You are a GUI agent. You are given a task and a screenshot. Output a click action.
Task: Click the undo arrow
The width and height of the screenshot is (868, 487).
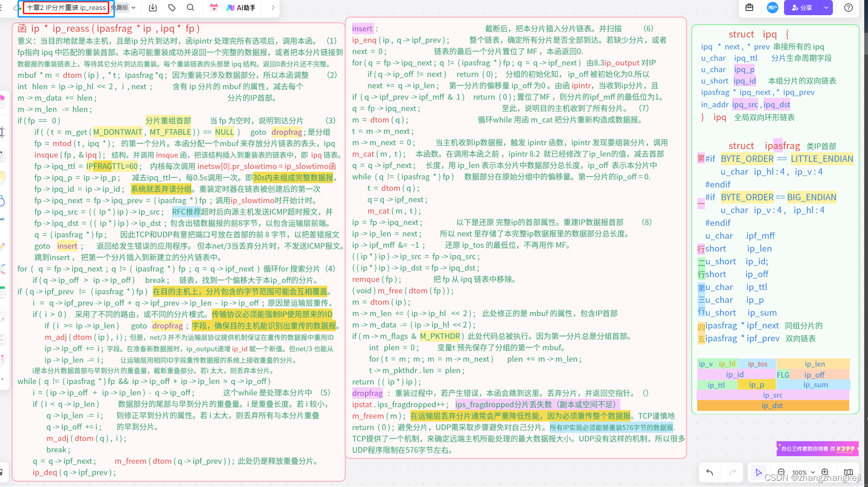[709, 472]
